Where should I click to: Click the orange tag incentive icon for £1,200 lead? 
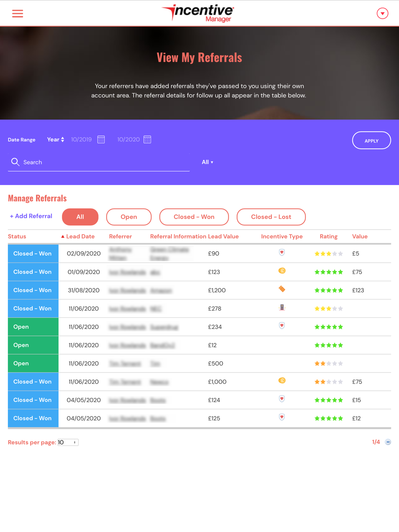coord(282,289)
